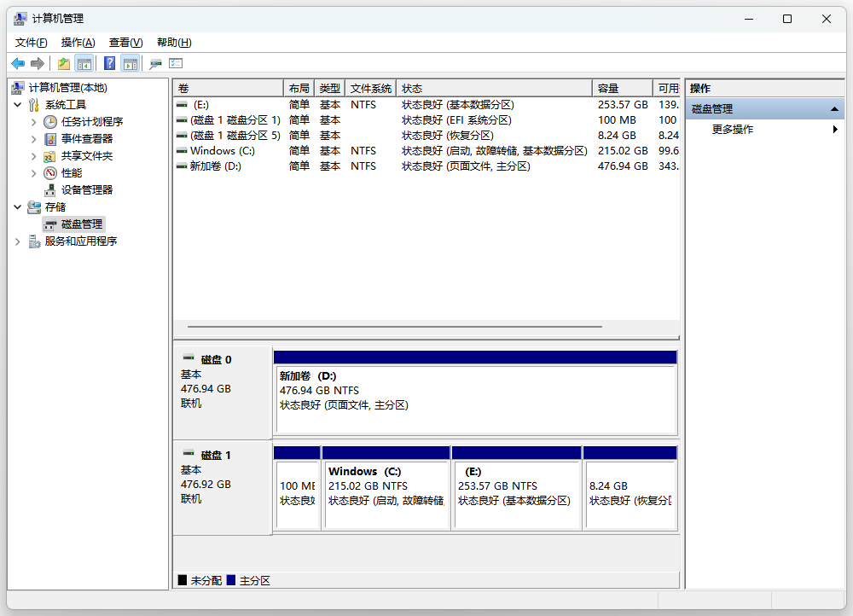Click the Back arrow toolbar icon
The width and height of the screenshot is (853, 616).
18,64
